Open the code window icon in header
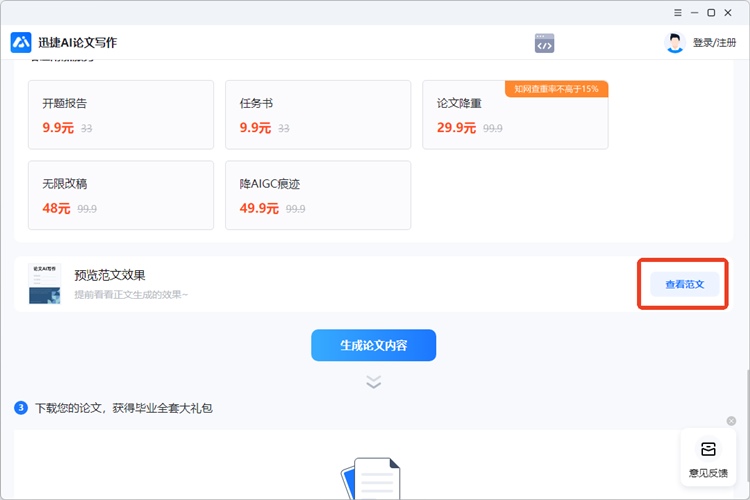 point(544,43)
